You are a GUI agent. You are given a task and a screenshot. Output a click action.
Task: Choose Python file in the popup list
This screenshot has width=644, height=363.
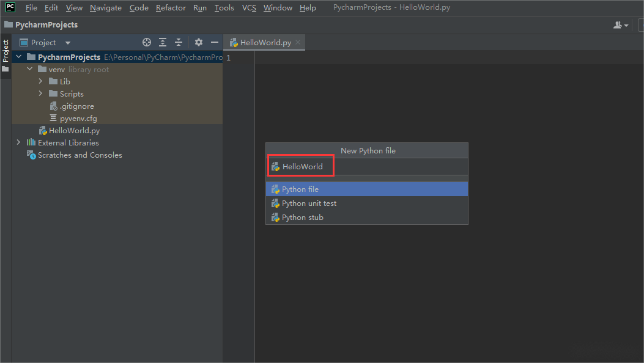pyautogui.click(x=367, y=189)
